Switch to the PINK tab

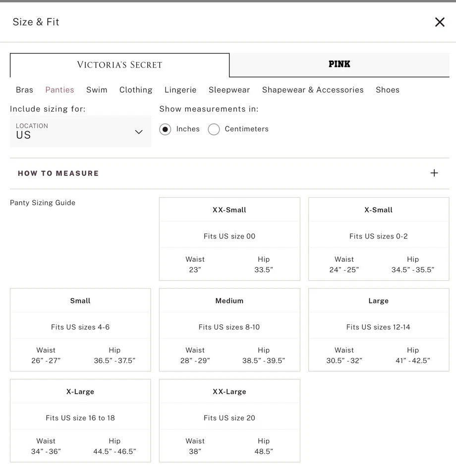click(x=339, y=64)
